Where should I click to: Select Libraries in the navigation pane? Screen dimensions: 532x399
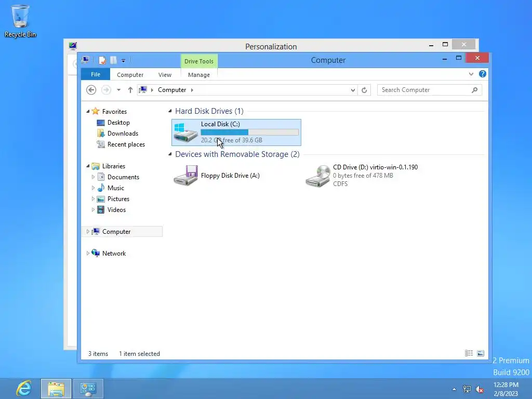click(x=114, y=166)
